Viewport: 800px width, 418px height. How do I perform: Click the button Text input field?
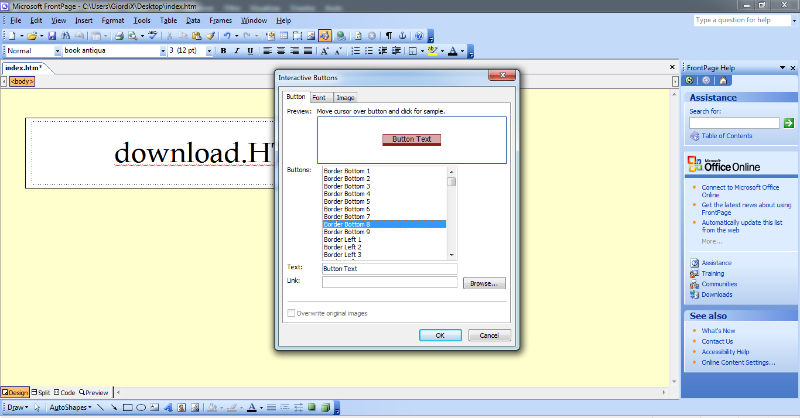point(388,269)
